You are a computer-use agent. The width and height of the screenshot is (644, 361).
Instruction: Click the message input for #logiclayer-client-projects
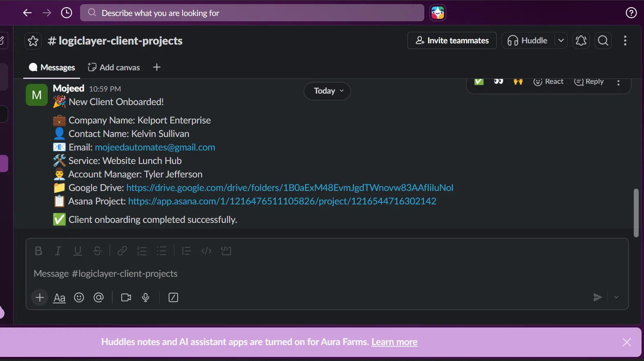click(327, 274)
